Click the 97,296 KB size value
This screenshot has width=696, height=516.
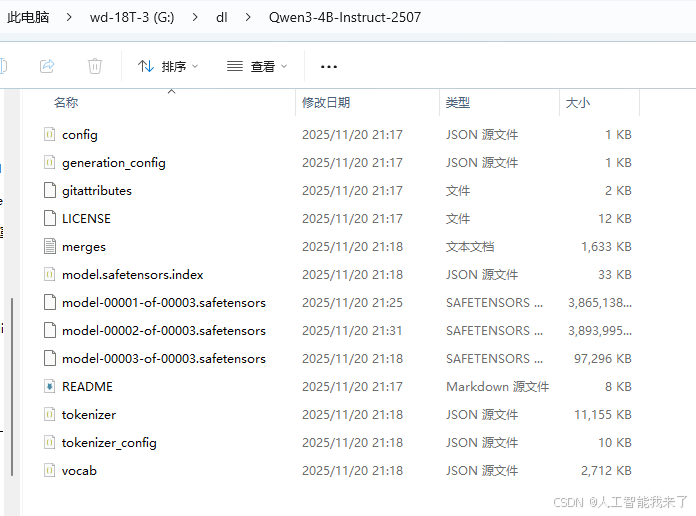(602, 358)
